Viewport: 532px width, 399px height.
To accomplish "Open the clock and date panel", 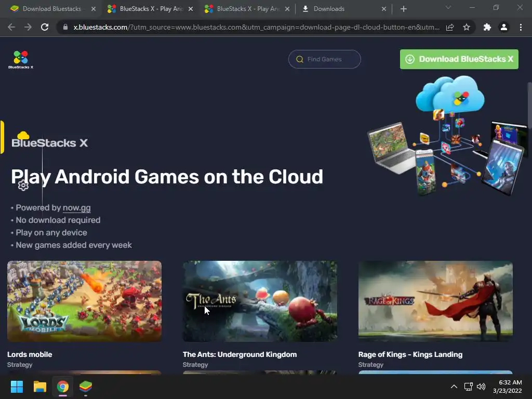I will tap(508, 387).
